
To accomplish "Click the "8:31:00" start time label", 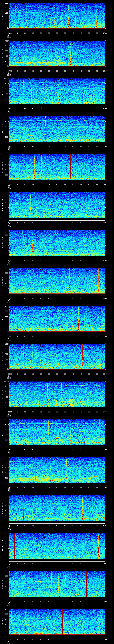I will pyautogui.click(x=9, y=601).
